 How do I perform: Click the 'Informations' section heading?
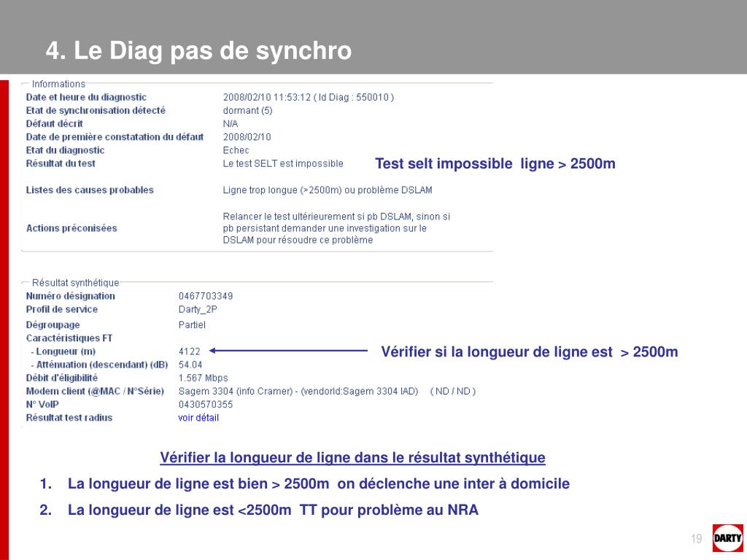pos(58,84)
